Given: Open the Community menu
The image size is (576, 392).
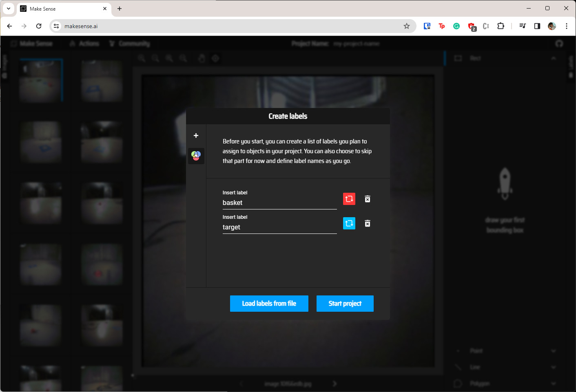Looking at the screenshot, I should 130,43.
